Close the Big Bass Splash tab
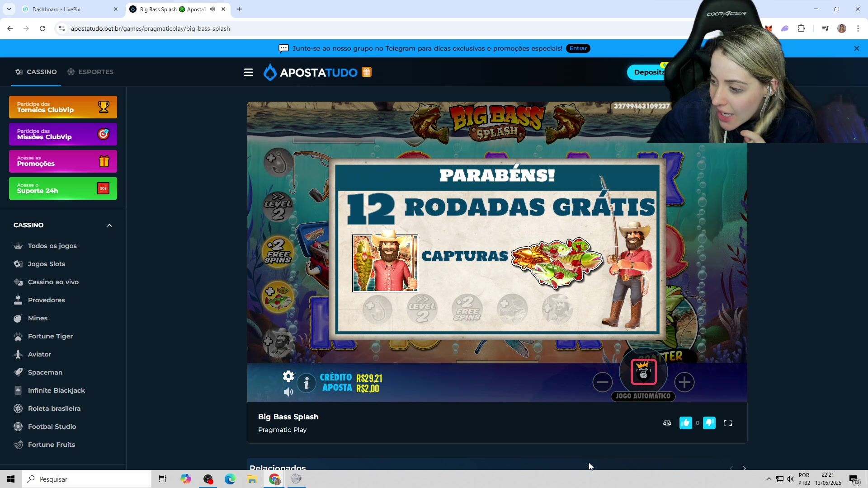The width and height of the screenshot is (868, 488). pos(223,9)
